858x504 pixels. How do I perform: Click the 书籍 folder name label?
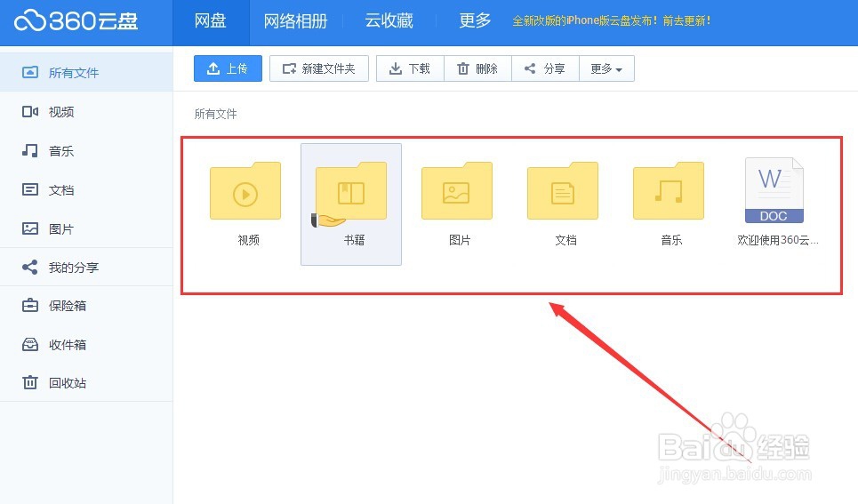tap(354, 240)
